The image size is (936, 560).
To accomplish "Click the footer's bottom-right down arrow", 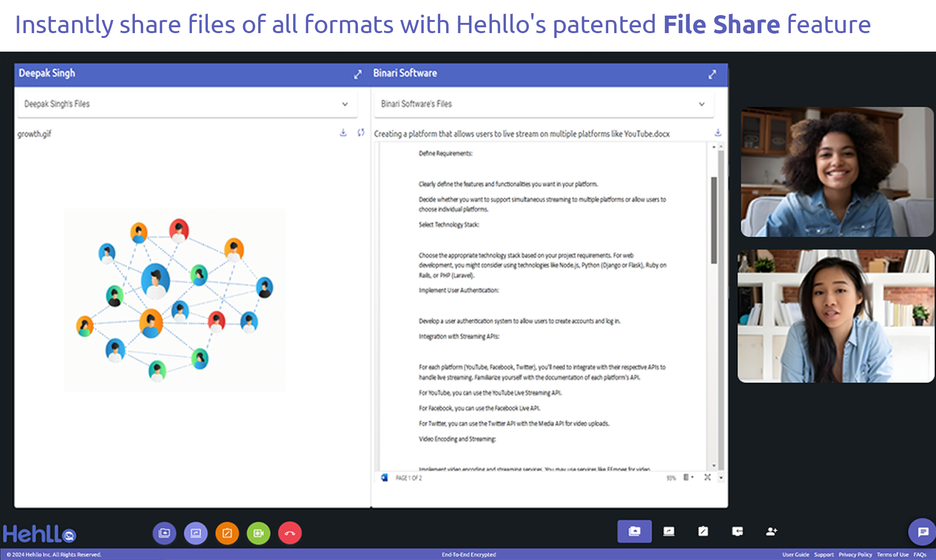I will tap(721, 478).
